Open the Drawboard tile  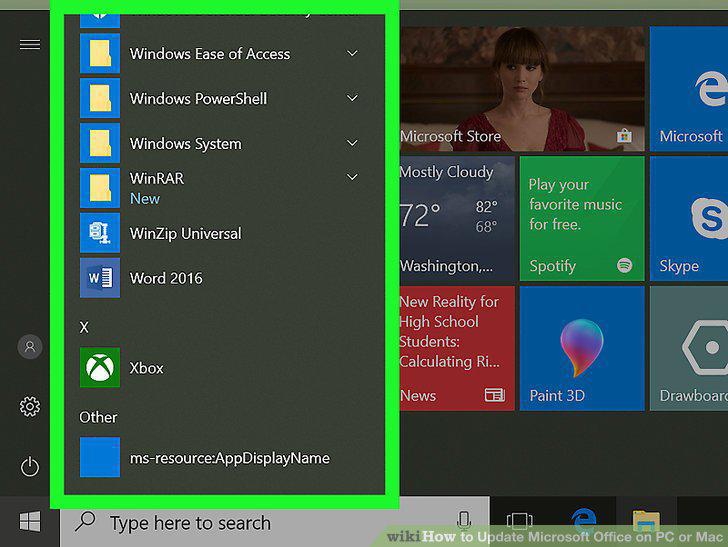pyautogui.click(x=689, y=348)
